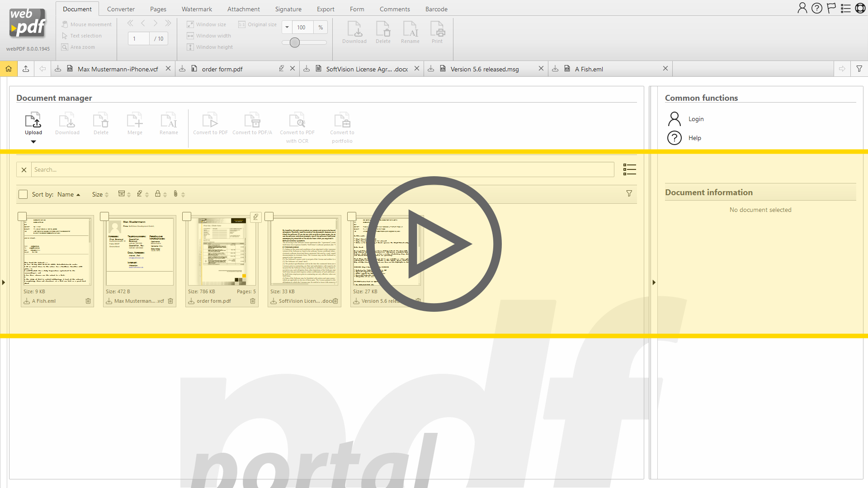Open the Watermark ribbon tab

click(x=197, y=9)
